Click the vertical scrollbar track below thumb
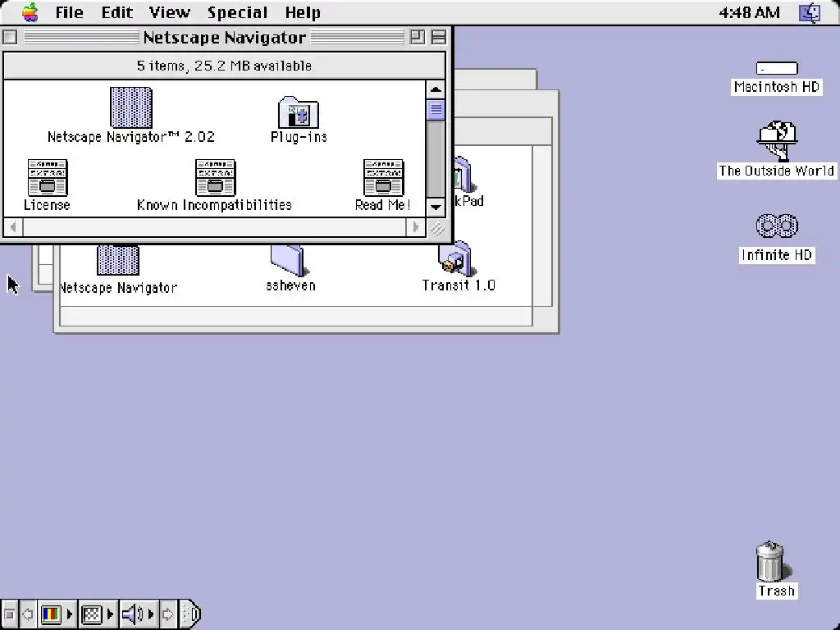Image resolution: width=840 pixels, height=630 pixels. (436, 158)
